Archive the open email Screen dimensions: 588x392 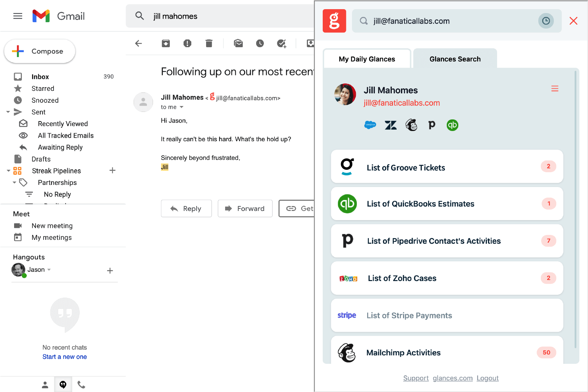pyautogui.click(x=166, y=43)
